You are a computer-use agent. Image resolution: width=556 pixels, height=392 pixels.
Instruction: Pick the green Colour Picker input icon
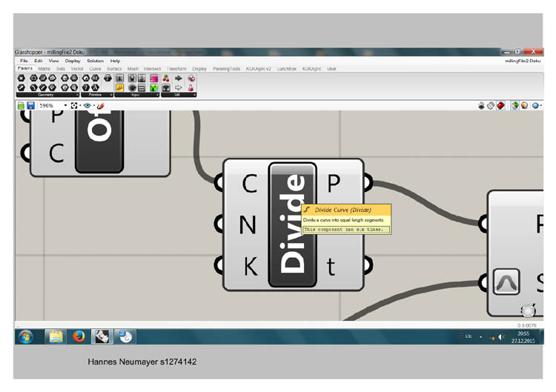click(154, 87)
